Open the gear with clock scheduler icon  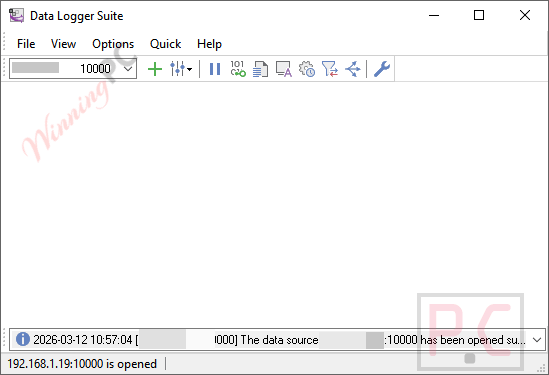[x=307, y=69]
